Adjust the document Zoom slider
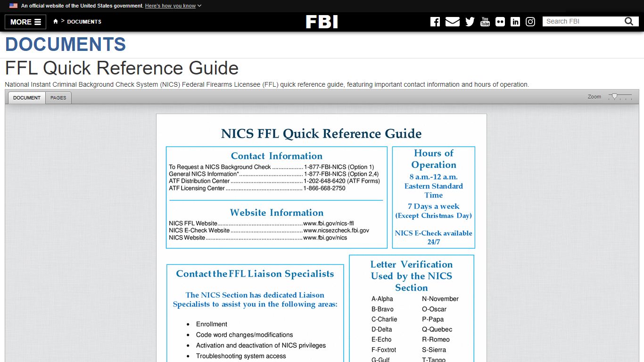644x362 pixels. pos(614,96)
